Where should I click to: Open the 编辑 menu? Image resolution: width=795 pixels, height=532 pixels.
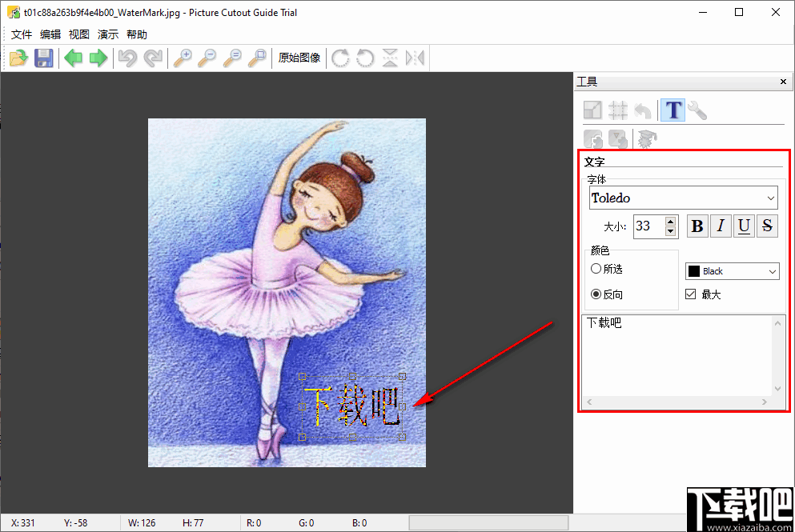click(50, 34)
